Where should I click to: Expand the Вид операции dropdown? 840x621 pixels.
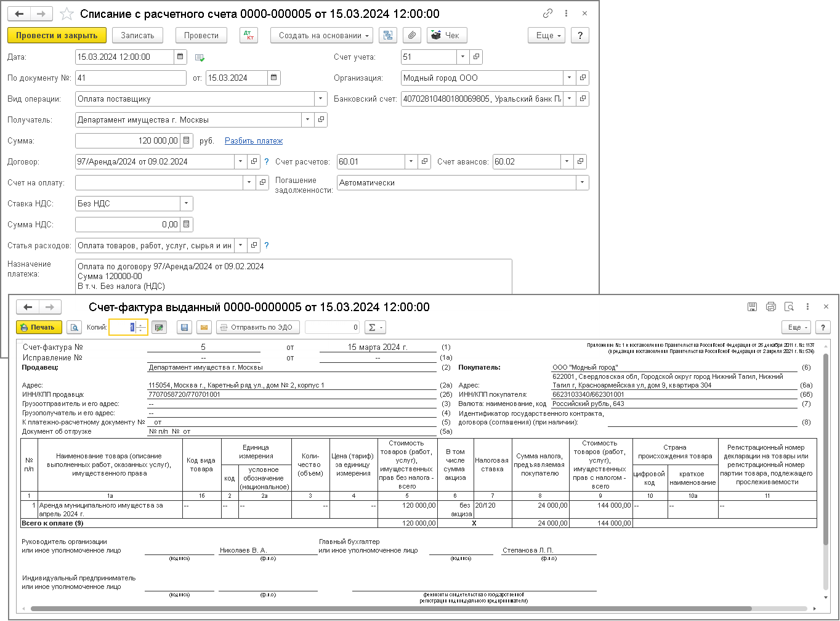point(320,99)
